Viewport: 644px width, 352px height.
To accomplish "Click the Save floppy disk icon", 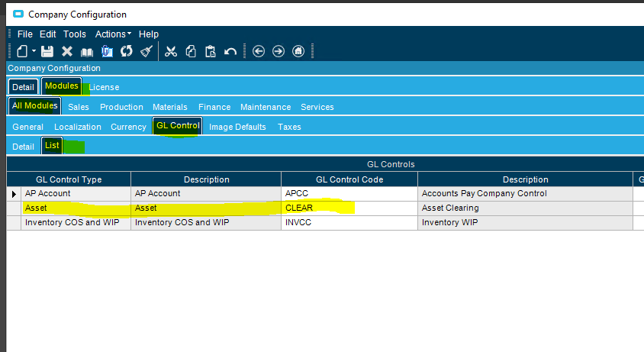I will point(47,51).
